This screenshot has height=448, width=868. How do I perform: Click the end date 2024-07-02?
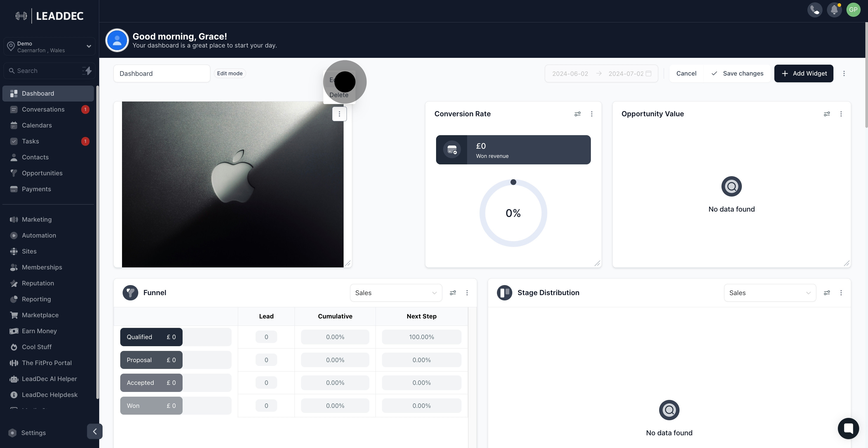click(626, 74)
